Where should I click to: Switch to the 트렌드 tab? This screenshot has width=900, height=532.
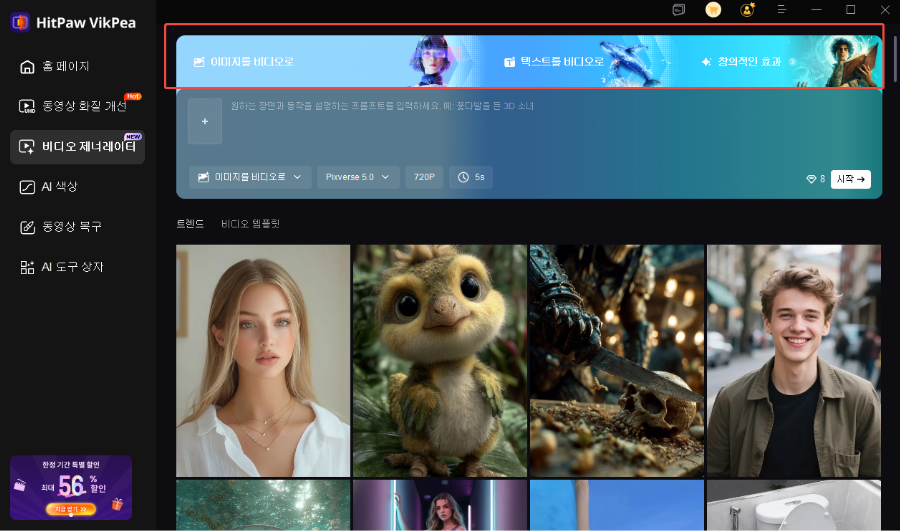190,224
